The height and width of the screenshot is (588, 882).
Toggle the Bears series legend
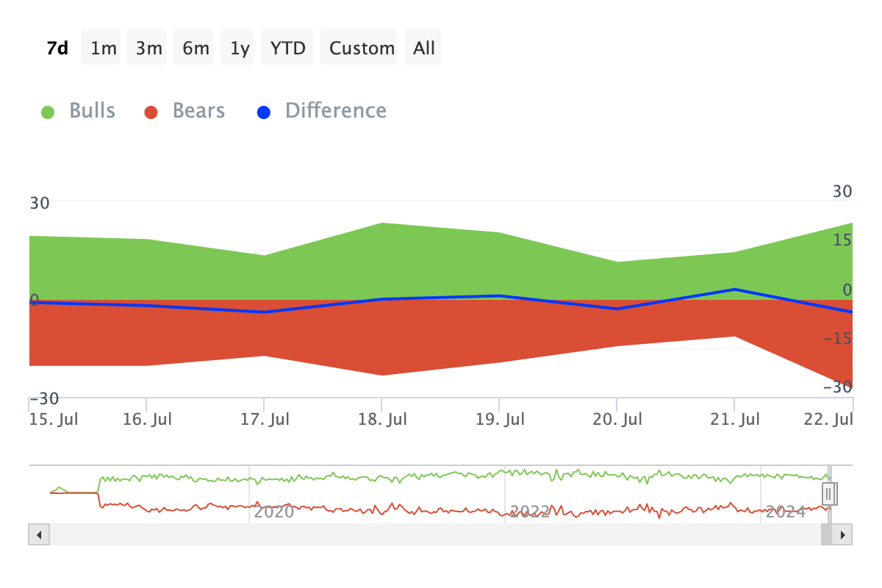[198, 111]
